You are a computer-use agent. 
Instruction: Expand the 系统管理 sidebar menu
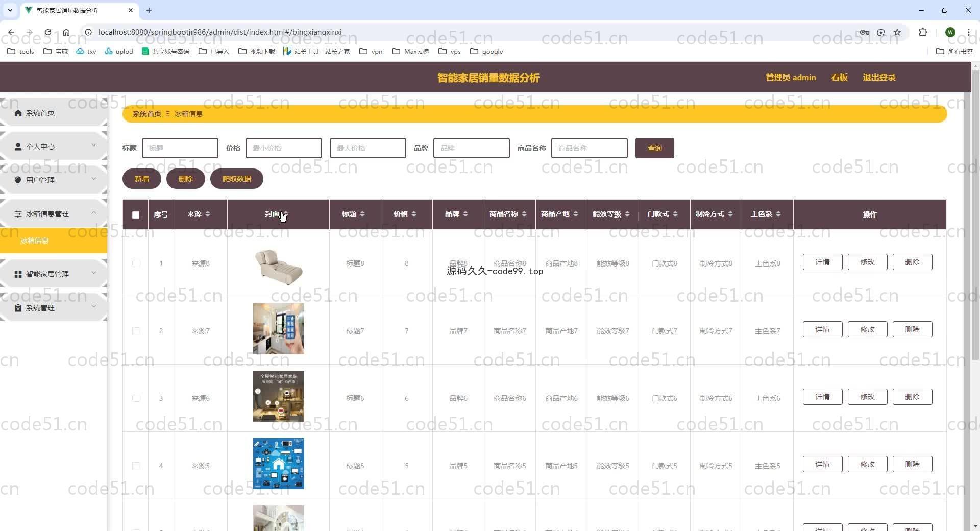tap(54, 308)
